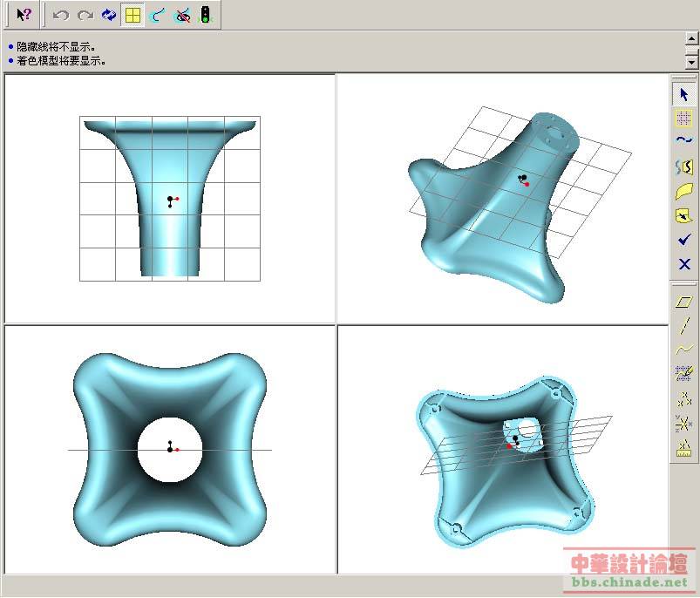Click the analysis ruler icon
Screen dimensions: 700x598
pyautogui.click(x=683, y=447)
